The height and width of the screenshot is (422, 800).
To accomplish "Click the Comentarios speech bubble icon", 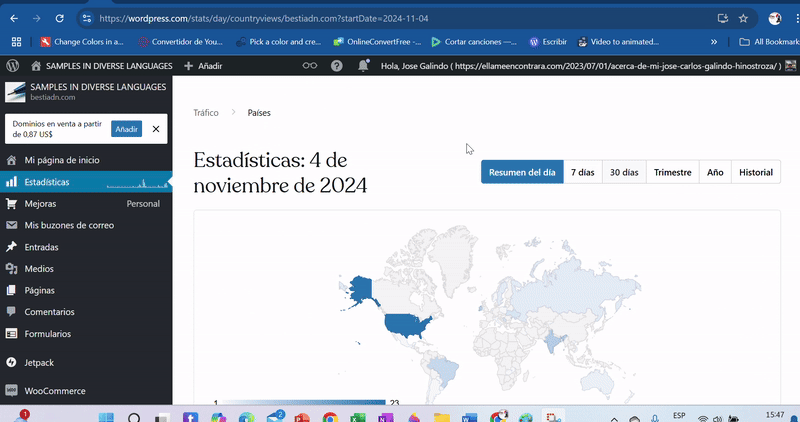I will (x=12, y=312).
